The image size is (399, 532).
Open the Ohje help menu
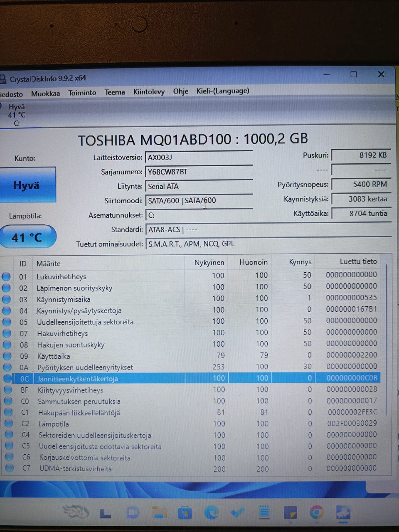(180, 91)
